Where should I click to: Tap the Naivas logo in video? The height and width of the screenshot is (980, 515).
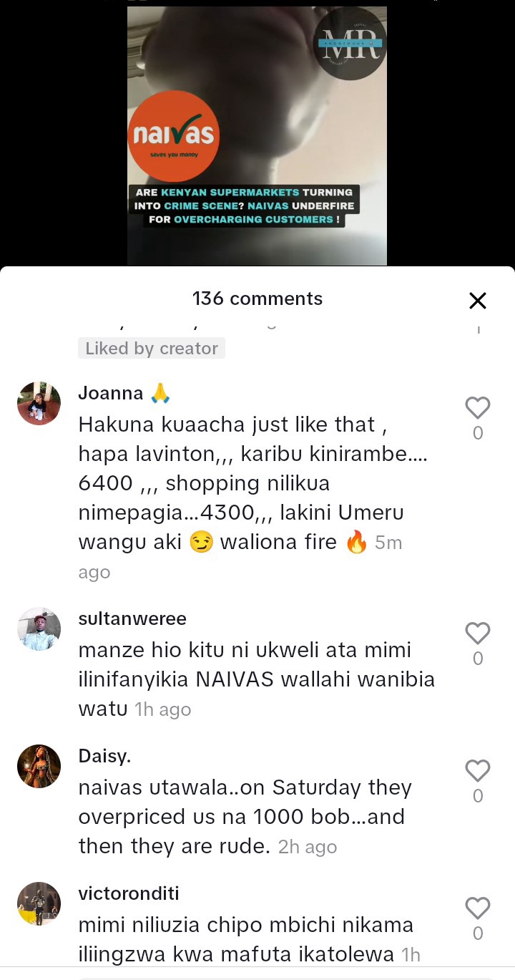(172, 135)
